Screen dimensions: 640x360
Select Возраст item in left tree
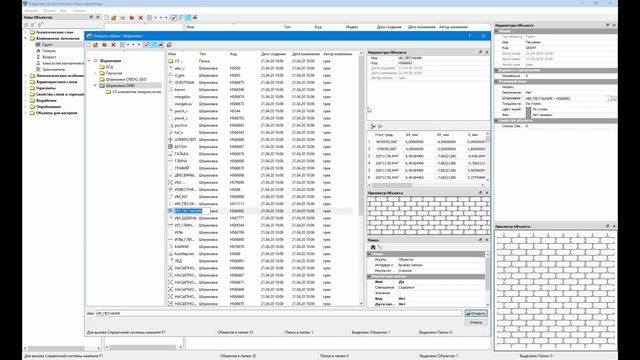coord(49,57)
